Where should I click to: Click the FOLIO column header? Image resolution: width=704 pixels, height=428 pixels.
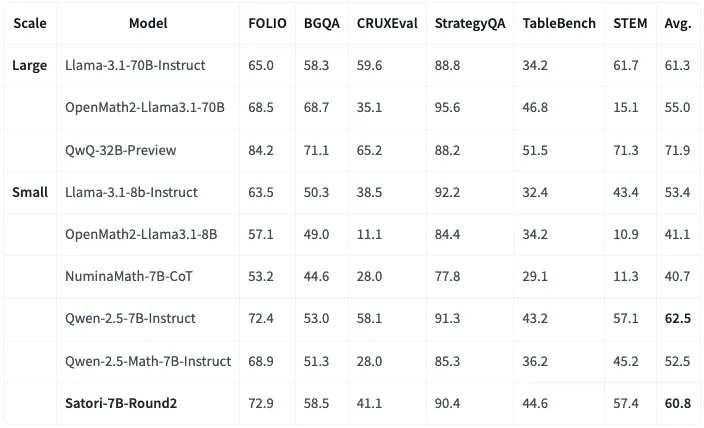coord(266,23)
